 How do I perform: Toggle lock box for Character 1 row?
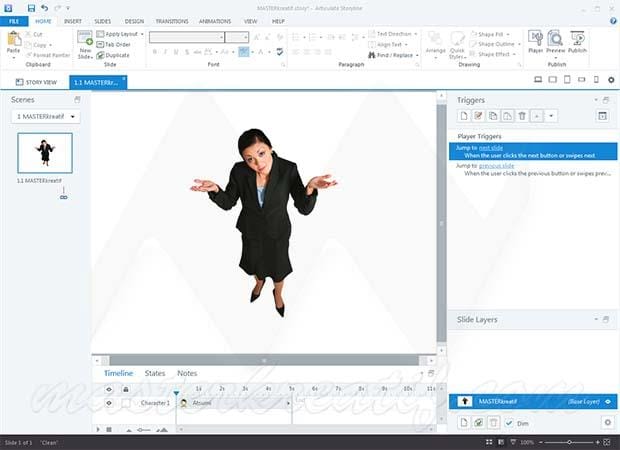[126, 403]
